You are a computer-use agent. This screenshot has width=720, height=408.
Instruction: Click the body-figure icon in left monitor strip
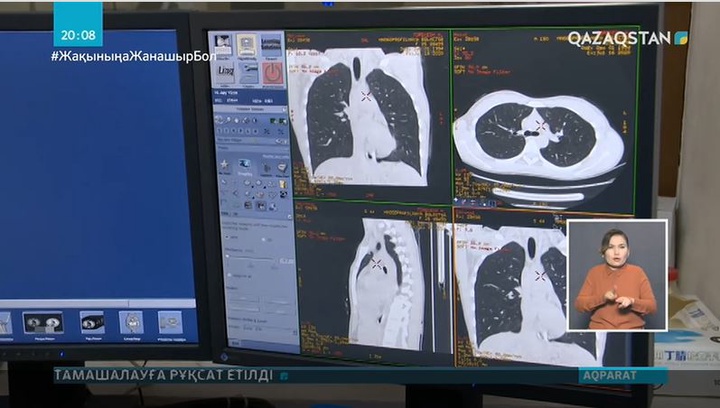tap(131, 322)
